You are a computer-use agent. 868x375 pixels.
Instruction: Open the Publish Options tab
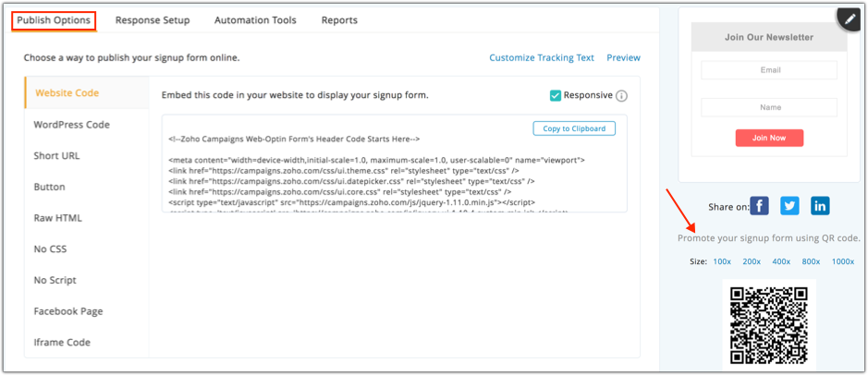[54, 20]
